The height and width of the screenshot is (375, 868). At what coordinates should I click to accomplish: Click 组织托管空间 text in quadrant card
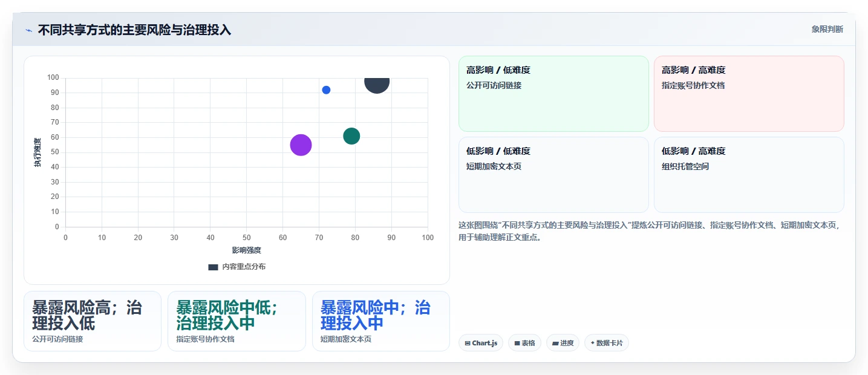tap(685, 167)
